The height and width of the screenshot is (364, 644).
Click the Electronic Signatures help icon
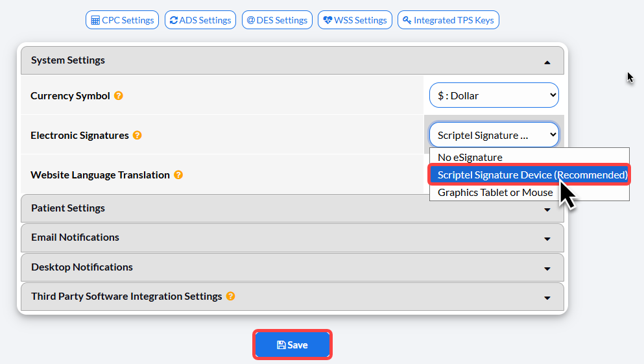(137, 135)
